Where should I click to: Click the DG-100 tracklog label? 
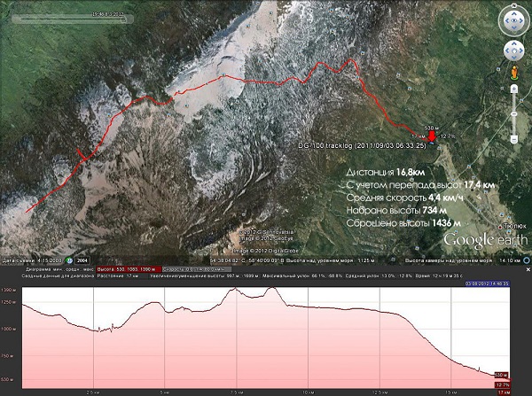(362, 145)
